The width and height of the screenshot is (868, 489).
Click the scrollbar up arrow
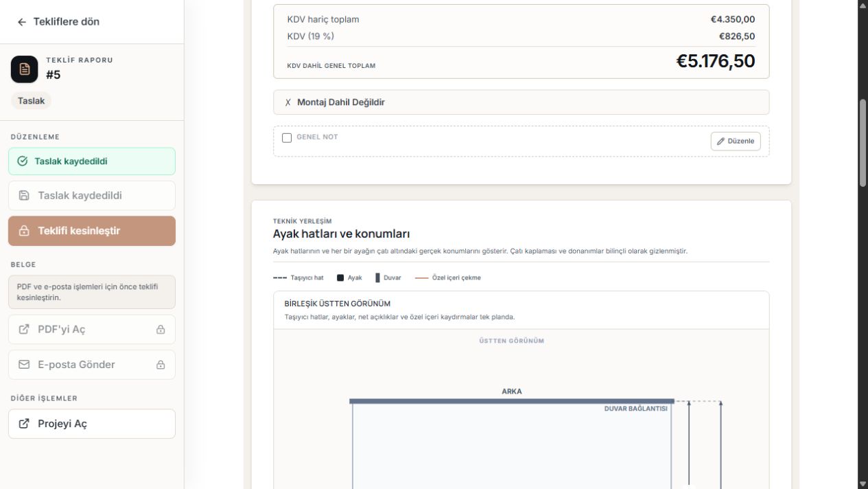(863, 5)
